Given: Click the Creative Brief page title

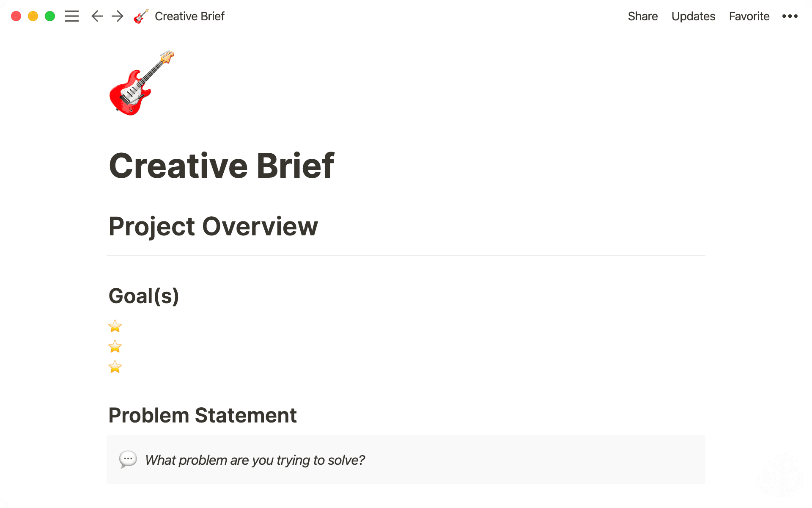Looking at the screenshot, I should coord(222,166).
